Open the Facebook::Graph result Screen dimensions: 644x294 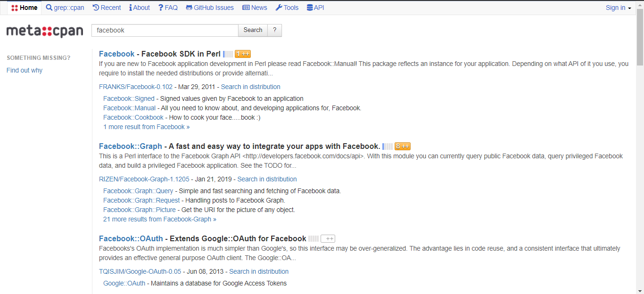pyautogui.click(x=131, y=146)
